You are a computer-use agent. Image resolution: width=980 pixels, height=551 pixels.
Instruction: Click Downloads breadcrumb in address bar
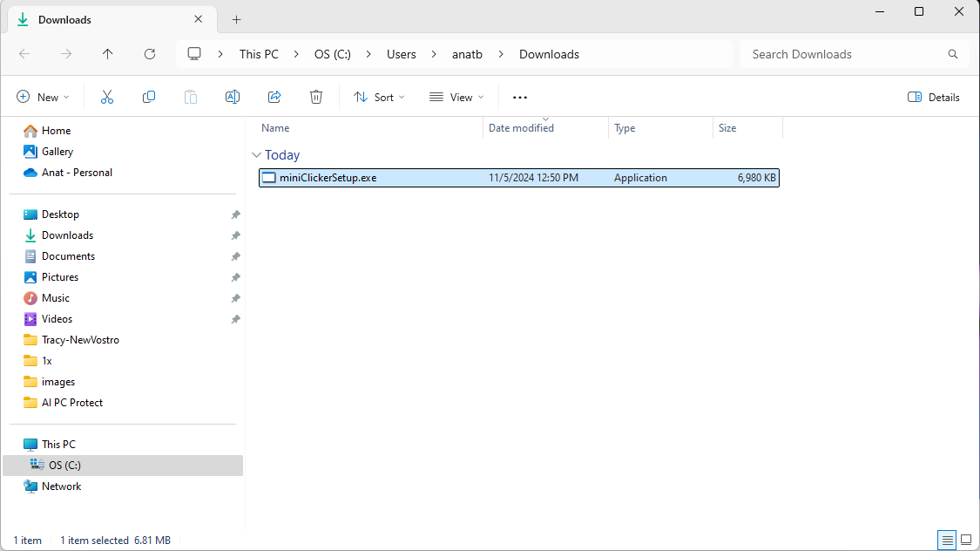click(549, 54)
